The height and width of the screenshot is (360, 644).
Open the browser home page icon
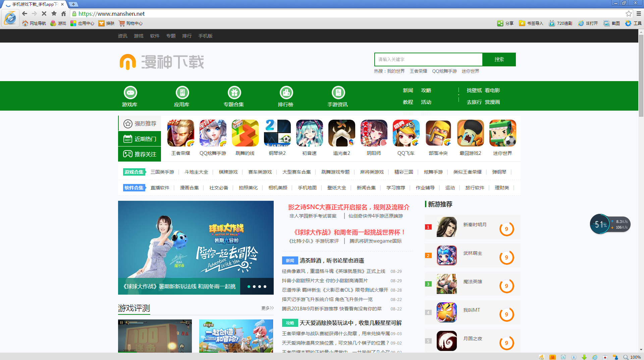click(63, 14)
